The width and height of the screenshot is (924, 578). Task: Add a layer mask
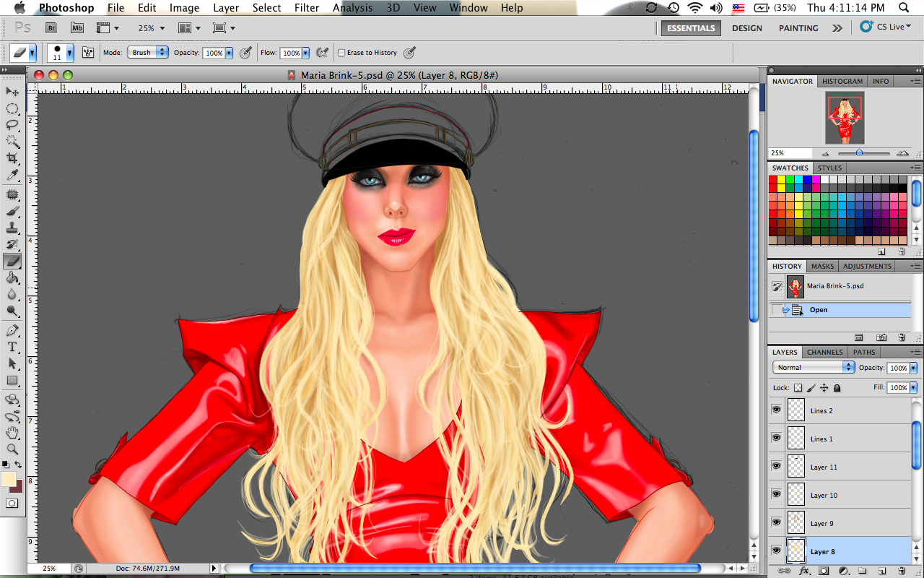coord(823,571)
